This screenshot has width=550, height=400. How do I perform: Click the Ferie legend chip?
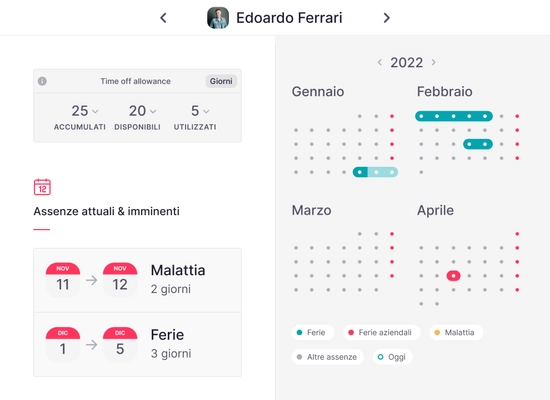(x=312, y=332)
